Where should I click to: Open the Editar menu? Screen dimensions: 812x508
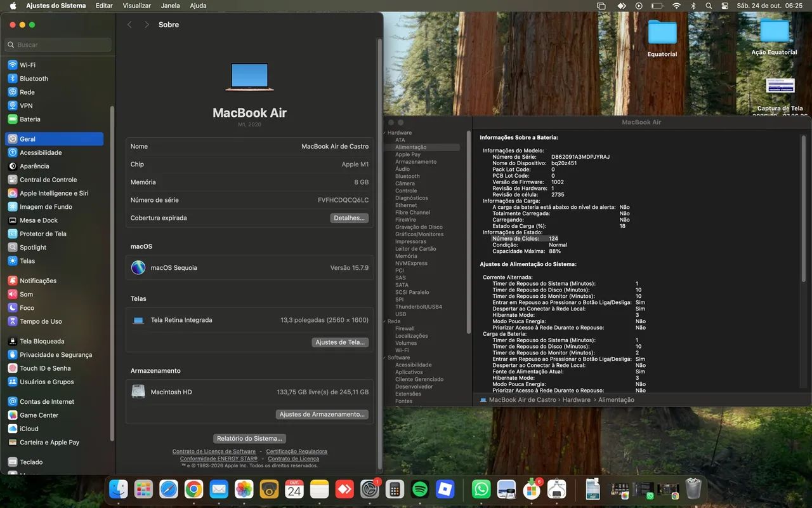click(x=104, y=6)
